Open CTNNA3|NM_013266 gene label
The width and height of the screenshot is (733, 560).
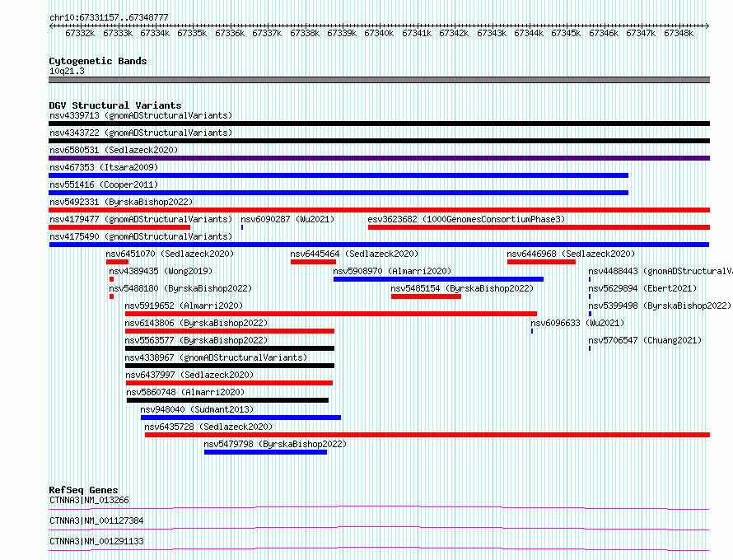click(x=89, y=500)
